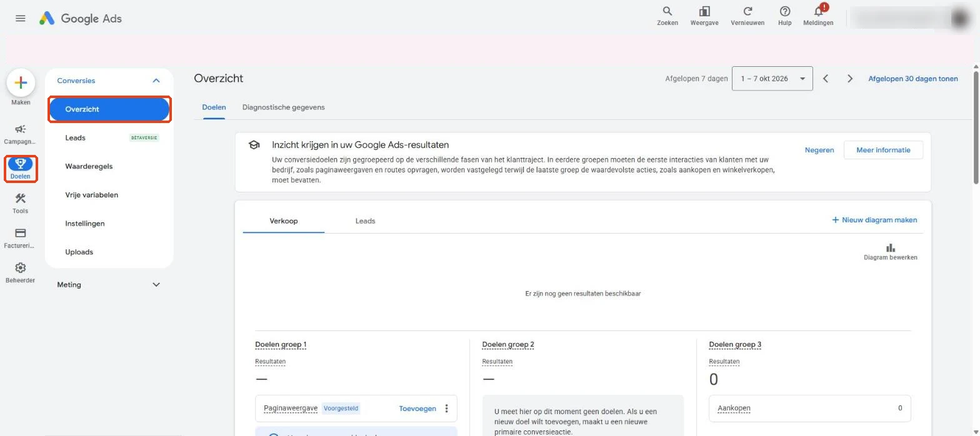
Task: Click the Meer informatie button
Action: [x=883, y=150]
